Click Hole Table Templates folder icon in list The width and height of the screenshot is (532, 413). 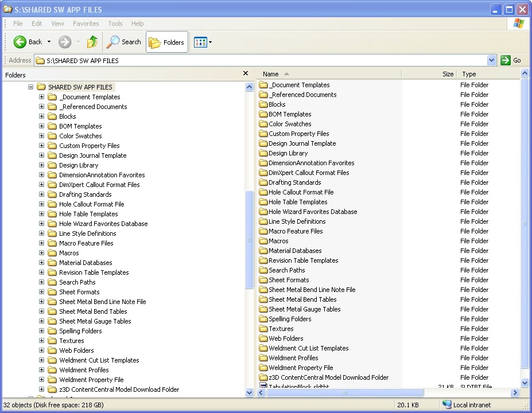pyautogui.click(x=263, y=202)
